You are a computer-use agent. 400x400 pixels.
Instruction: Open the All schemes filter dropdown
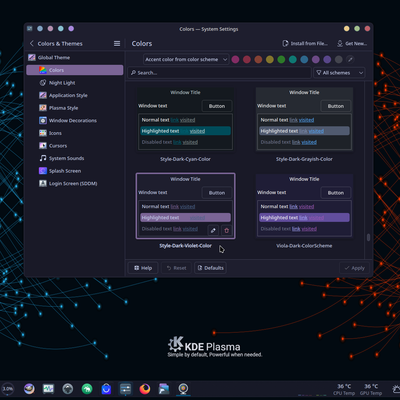coord(339,73)
